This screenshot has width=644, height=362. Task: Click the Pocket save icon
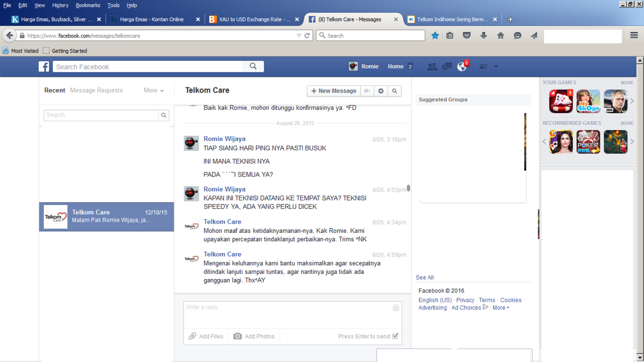tap(467, 35)
